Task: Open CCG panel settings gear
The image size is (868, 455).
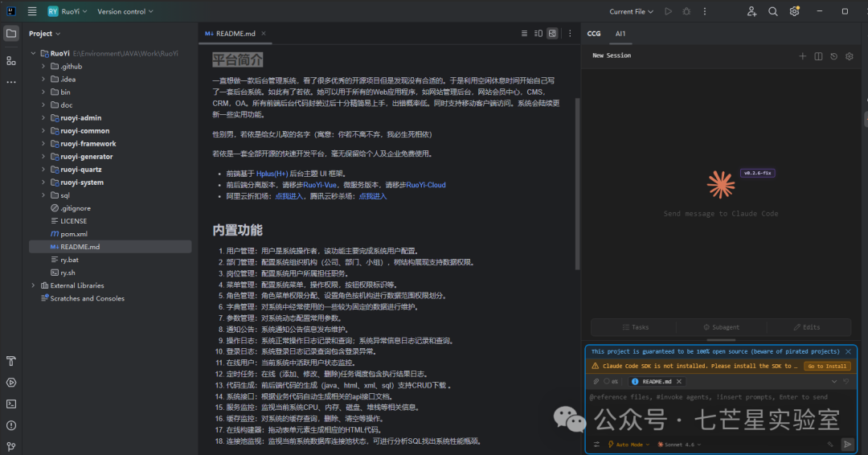Action: 850,56
